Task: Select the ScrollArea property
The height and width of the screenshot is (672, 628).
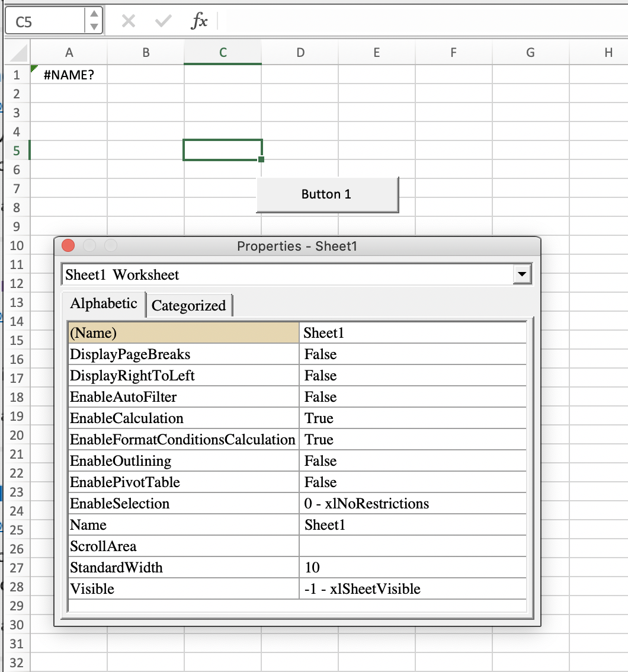Action: pos(183,546)
